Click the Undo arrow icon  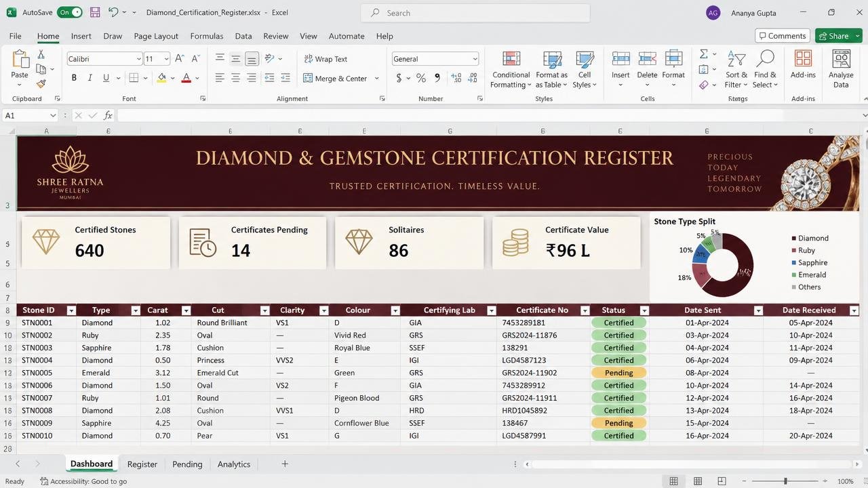114,12
